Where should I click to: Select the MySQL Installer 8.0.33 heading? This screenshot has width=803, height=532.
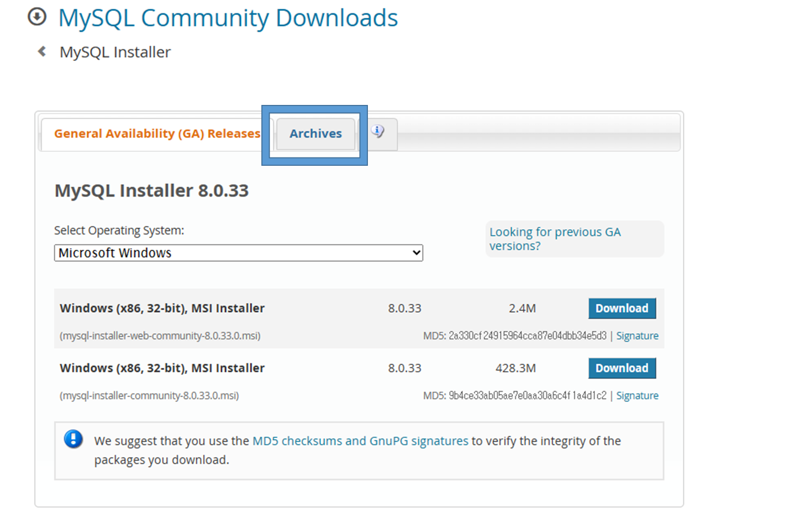click(x=152, y=190)
